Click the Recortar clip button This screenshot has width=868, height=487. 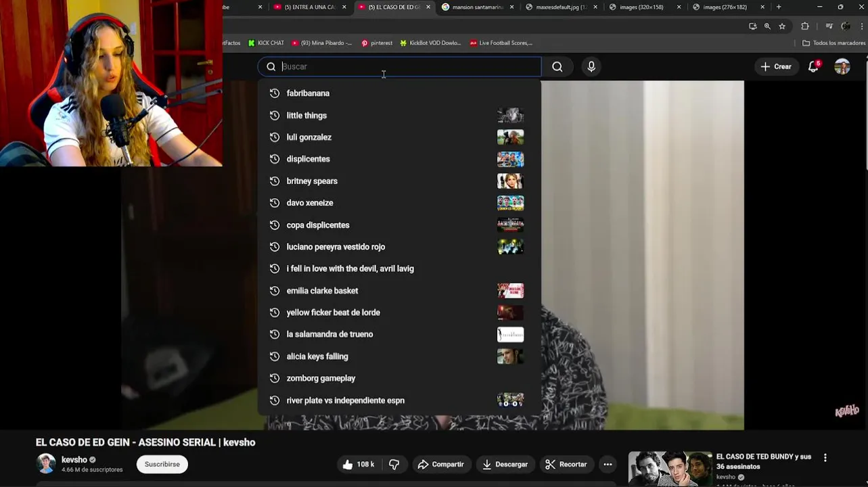tap(566, 464)
